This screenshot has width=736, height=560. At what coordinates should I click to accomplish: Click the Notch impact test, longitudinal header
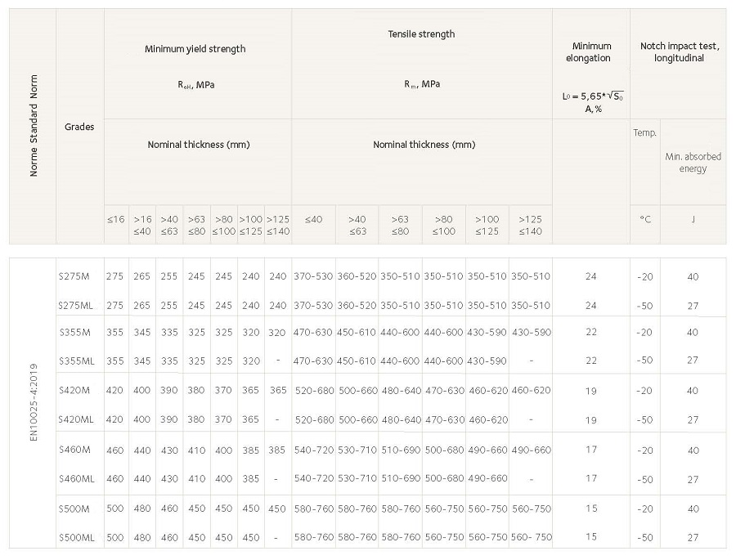[680, 52]
